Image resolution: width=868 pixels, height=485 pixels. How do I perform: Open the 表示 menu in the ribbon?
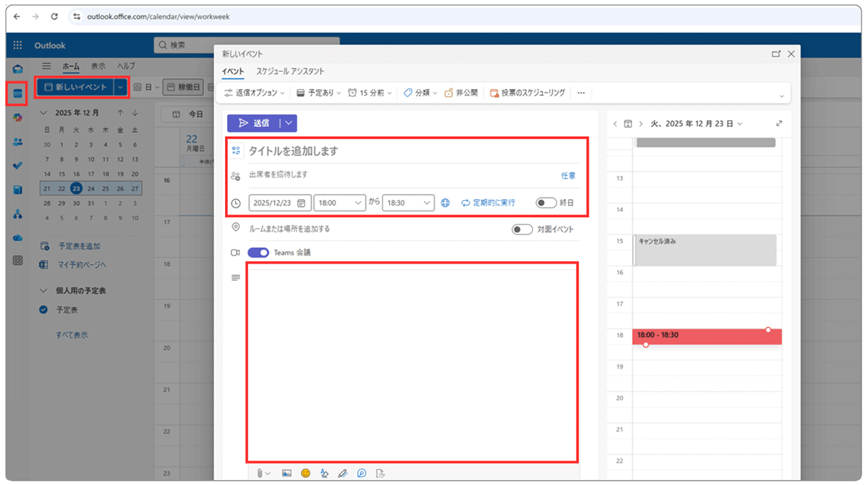98,66
